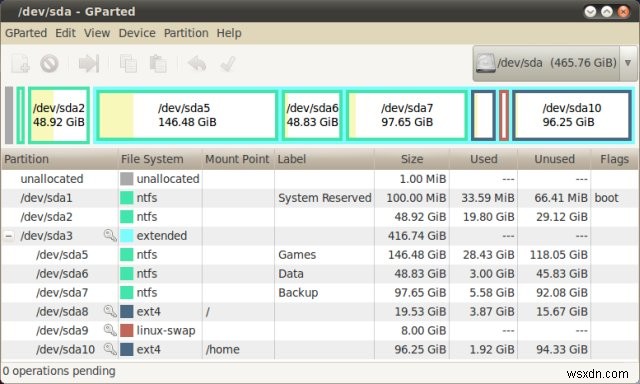Select the red swap block in disk map

click(x=504, y=115)
